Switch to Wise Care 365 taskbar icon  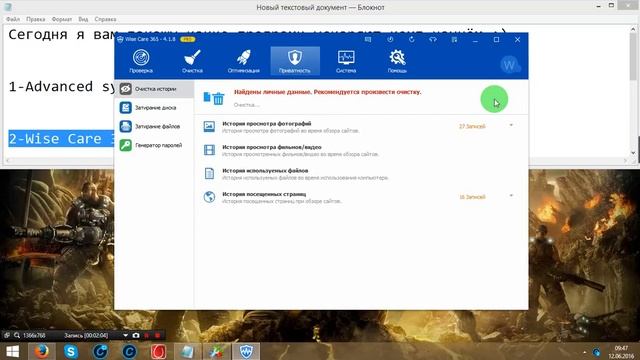point(246,351)
